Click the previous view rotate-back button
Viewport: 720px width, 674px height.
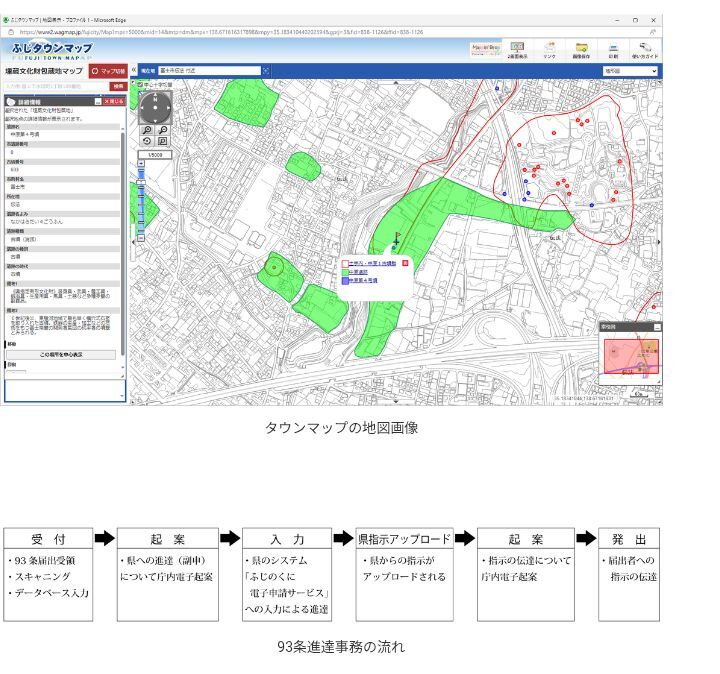tap(147, 141)
